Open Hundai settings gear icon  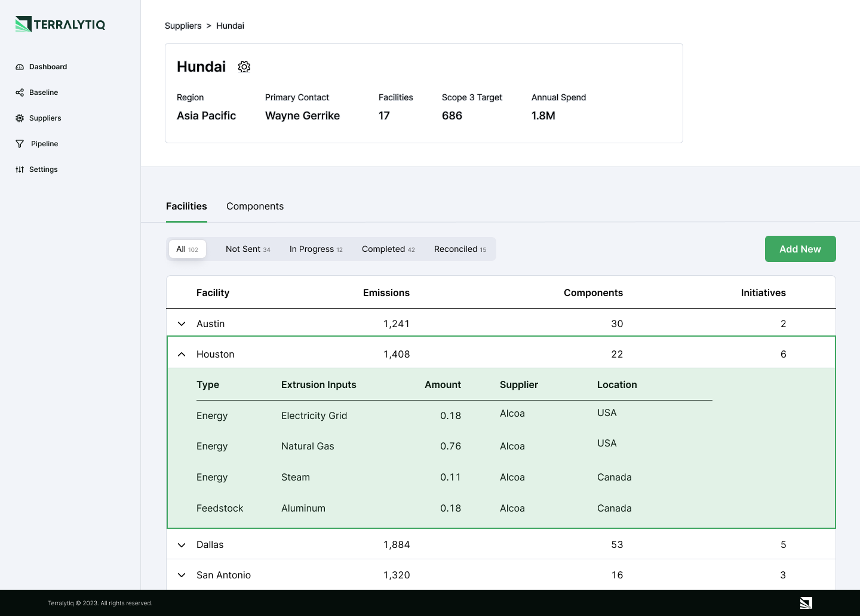[x=244, y=67]
